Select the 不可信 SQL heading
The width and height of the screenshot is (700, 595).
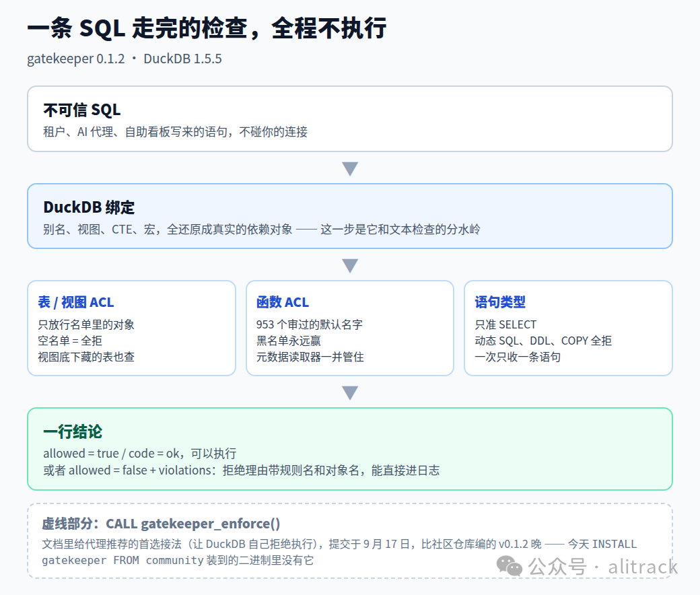point(81,110)
